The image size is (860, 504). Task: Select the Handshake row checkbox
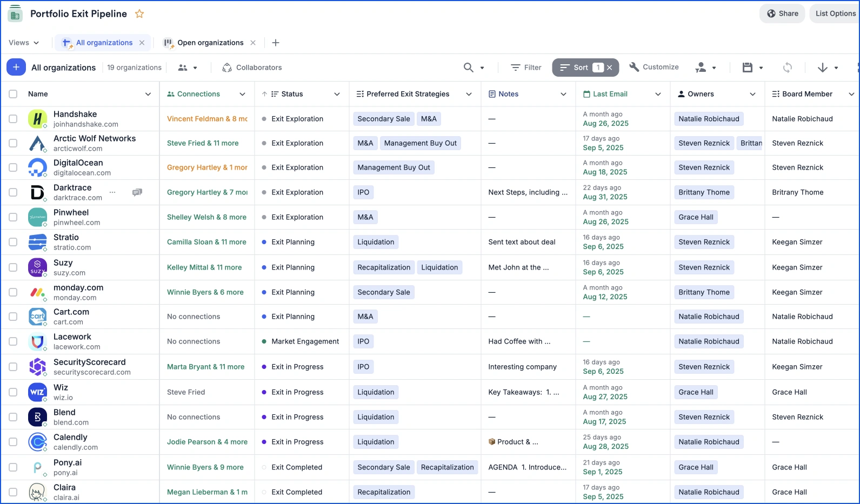pyautogui.click(x=13, y=119)
